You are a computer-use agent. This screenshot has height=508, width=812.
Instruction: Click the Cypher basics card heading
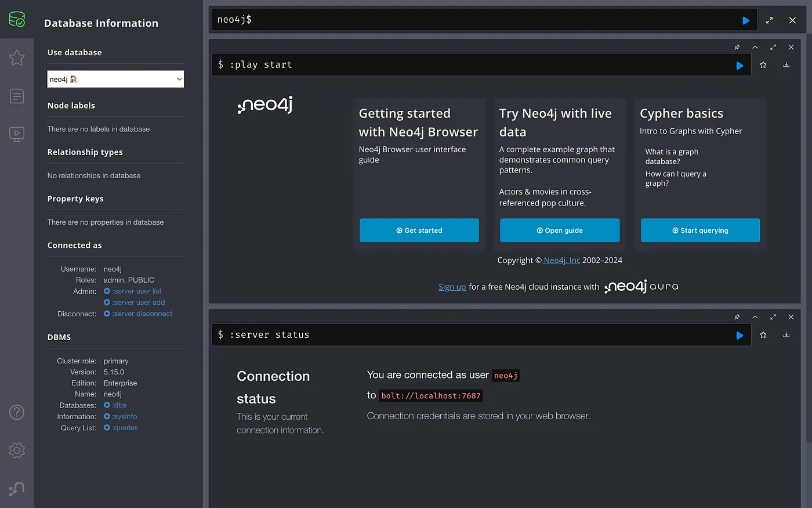point(681,113)
